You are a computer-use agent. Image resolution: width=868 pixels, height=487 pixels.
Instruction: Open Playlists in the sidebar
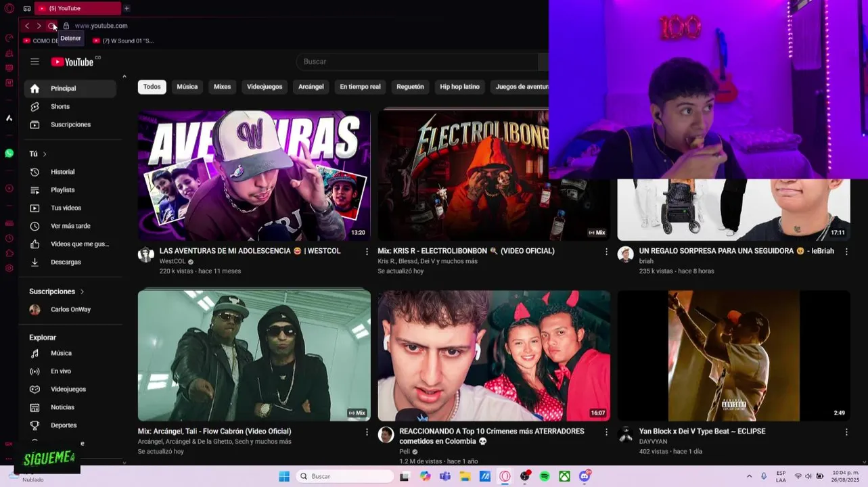click(x=70, y=190)
